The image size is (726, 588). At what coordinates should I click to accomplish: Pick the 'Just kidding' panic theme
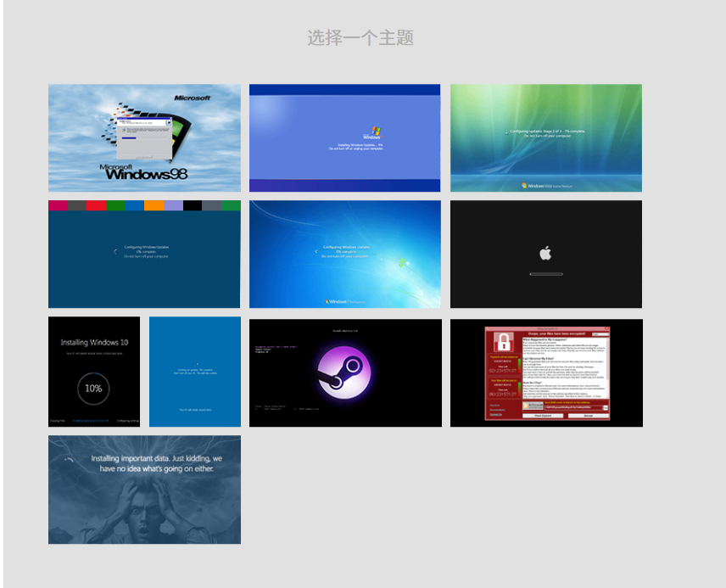[x=144, y=490]
